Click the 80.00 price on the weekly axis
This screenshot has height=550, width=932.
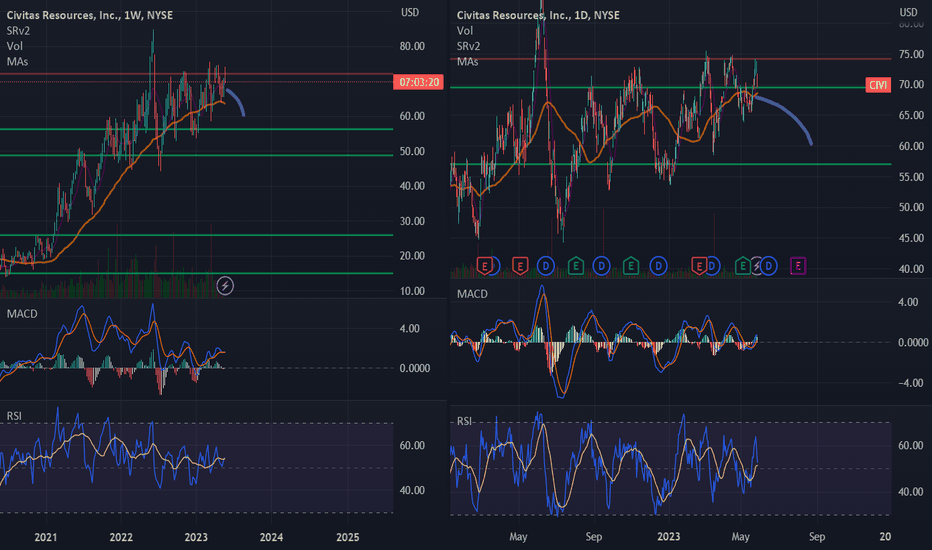pos(412,46)
